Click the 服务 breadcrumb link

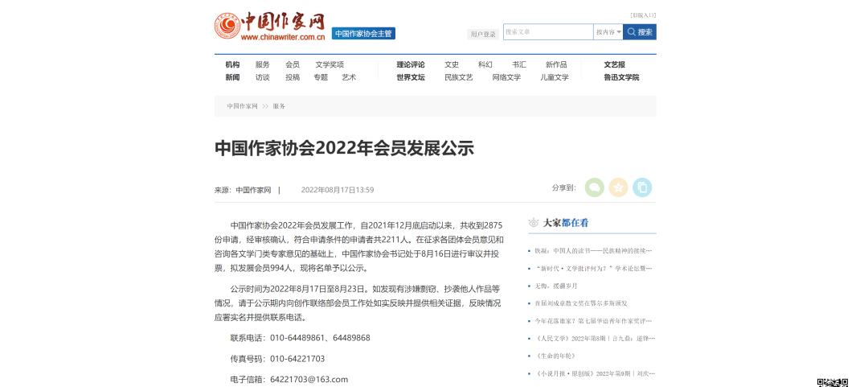(x=279, y=106)
